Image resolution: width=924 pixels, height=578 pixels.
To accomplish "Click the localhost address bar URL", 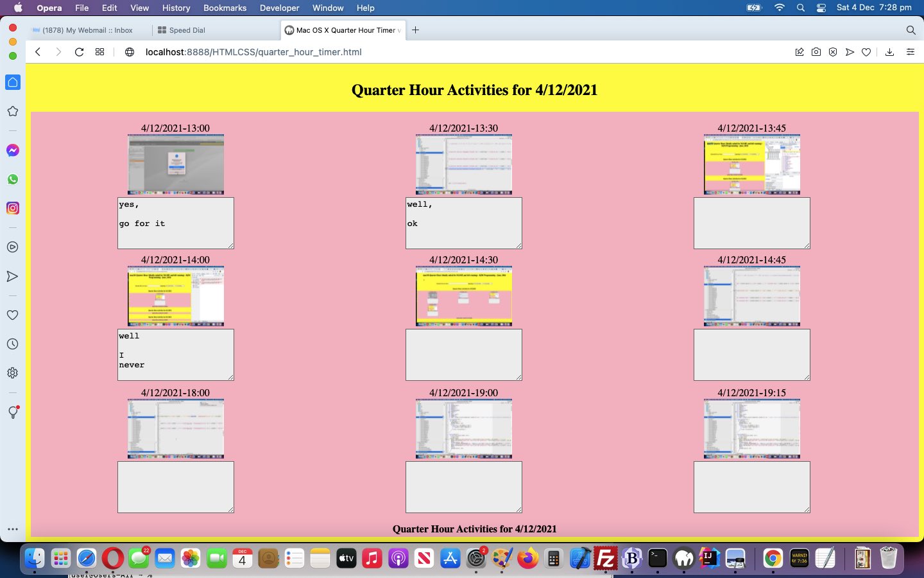I will click(x=253, y=52).
